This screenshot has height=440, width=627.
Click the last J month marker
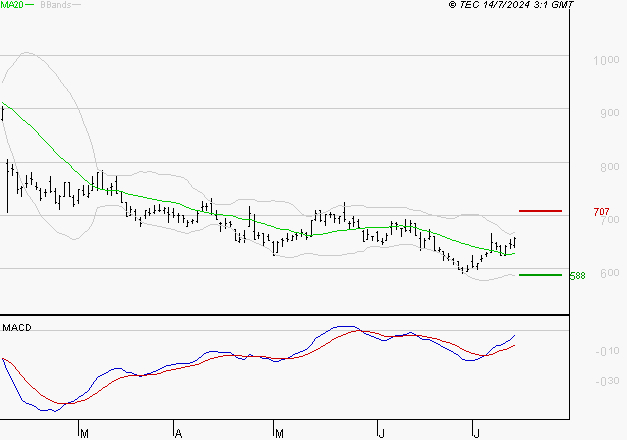476,433
